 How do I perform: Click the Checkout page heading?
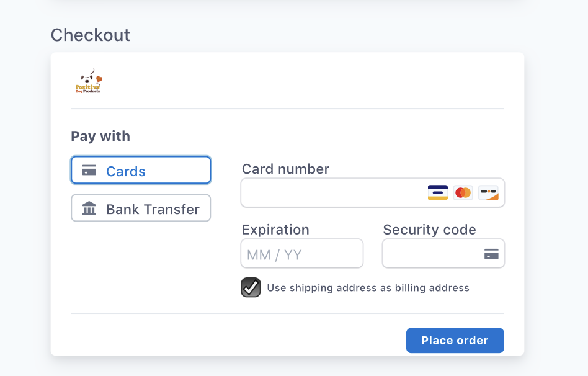[x=91, y=35]
